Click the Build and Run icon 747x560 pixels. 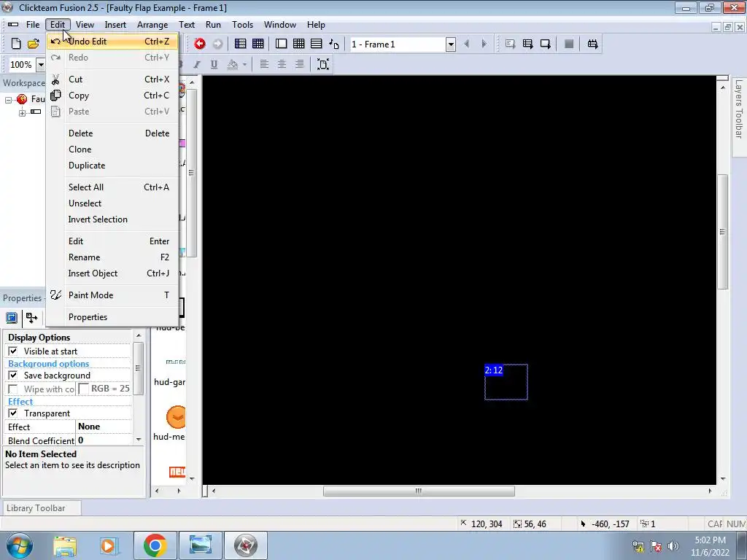pyautogui.click(x=592, y=44)
